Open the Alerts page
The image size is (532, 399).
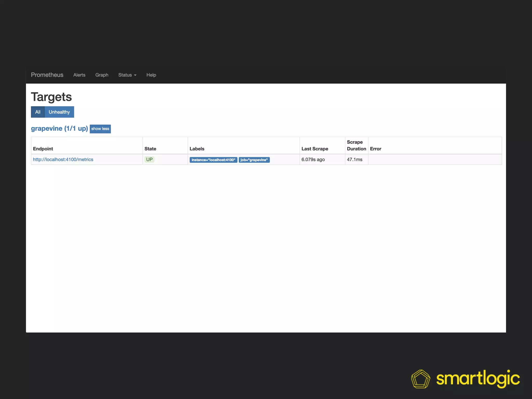click(x=79, y=75)
